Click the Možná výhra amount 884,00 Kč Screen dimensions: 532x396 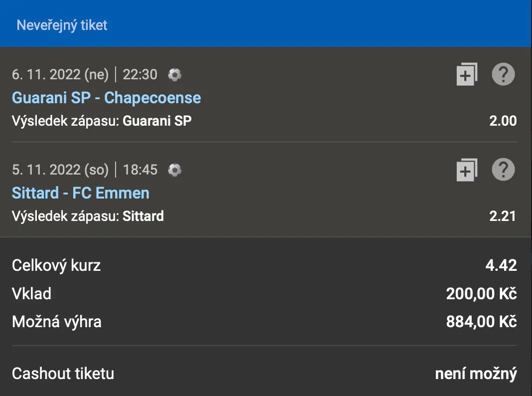(481, 322)
